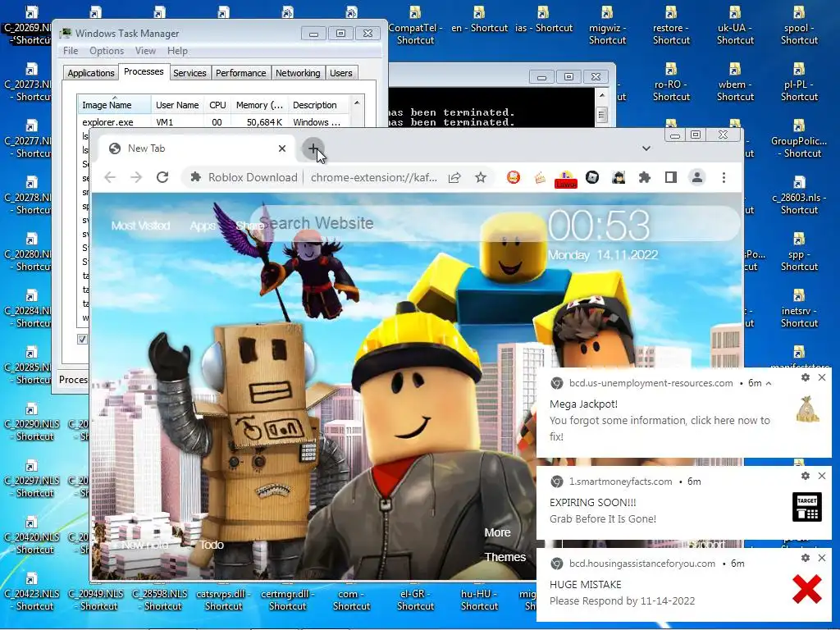
Task: Open Task Manager Help menu
Action: [x=177, y=51]
